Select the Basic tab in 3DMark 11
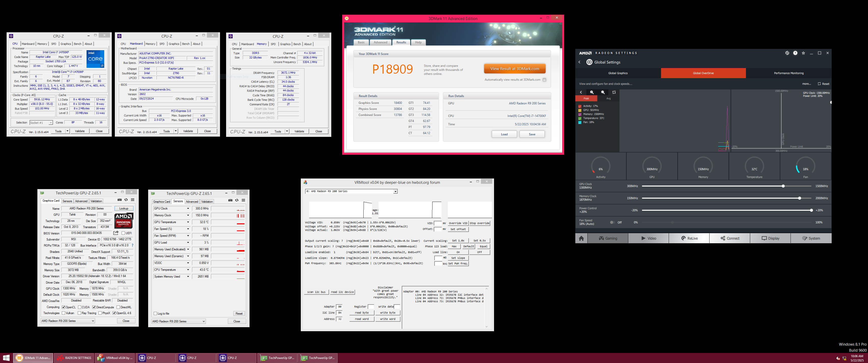Viewport: 868px width, 363px height. click(361, 42)
